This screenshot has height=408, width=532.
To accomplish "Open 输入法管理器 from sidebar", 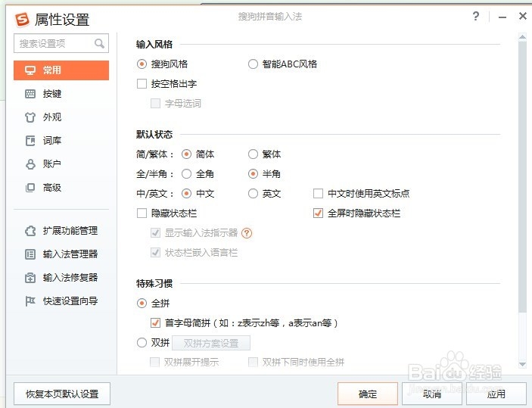I will tap(61, 254).
